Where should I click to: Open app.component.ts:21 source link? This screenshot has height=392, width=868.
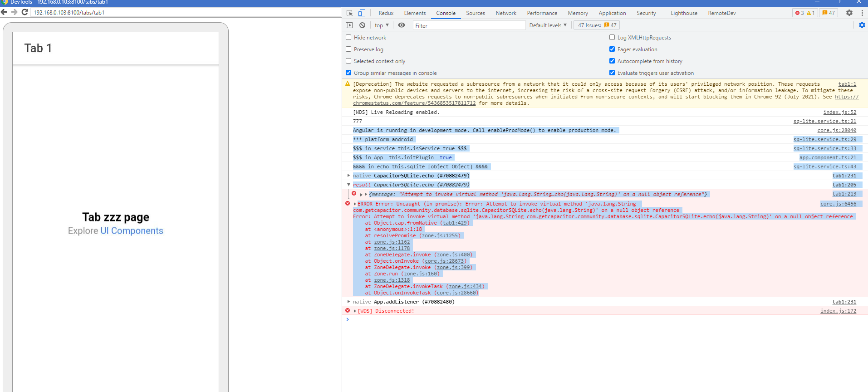point(828,157)
